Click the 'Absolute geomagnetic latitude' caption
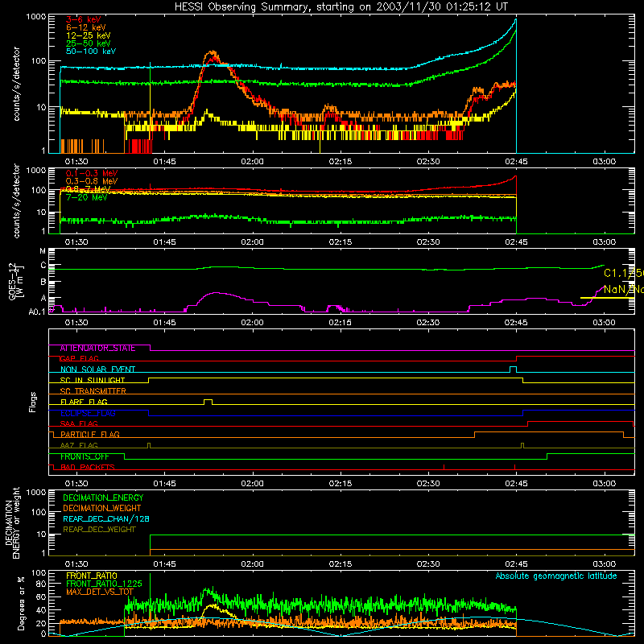 pyautogui.click(x=556, y=576)
